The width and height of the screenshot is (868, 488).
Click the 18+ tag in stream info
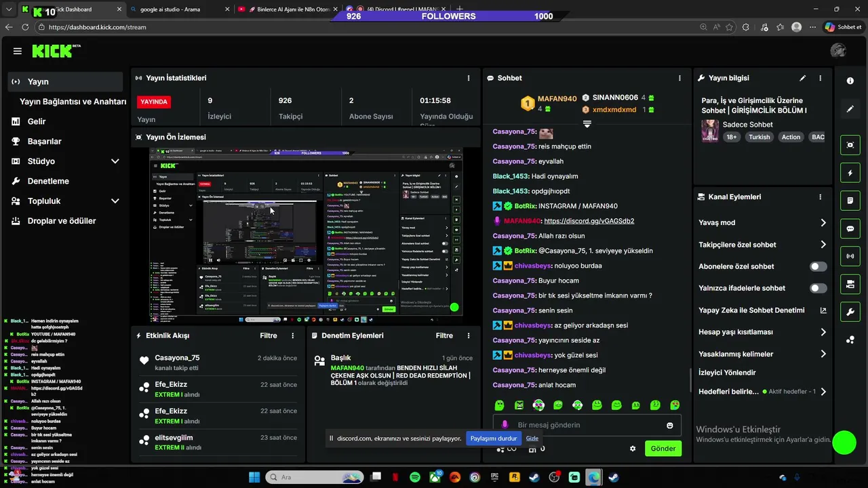click(732, 137)
